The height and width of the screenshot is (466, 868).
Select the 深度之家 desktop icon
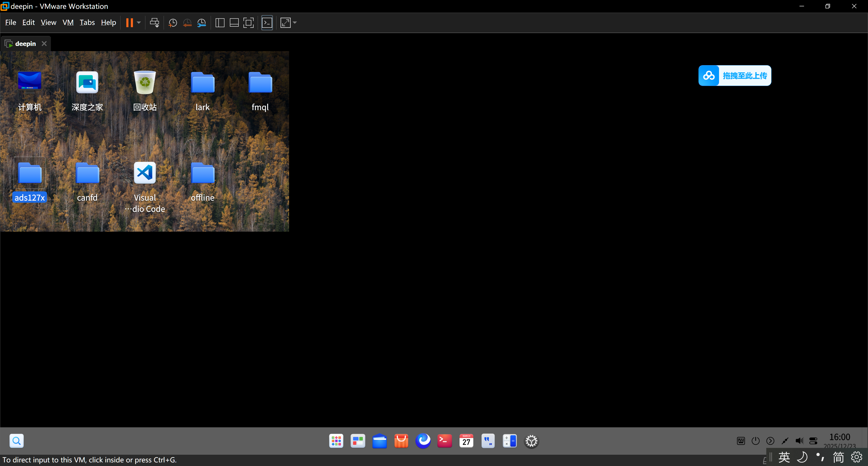coord(87,91)
